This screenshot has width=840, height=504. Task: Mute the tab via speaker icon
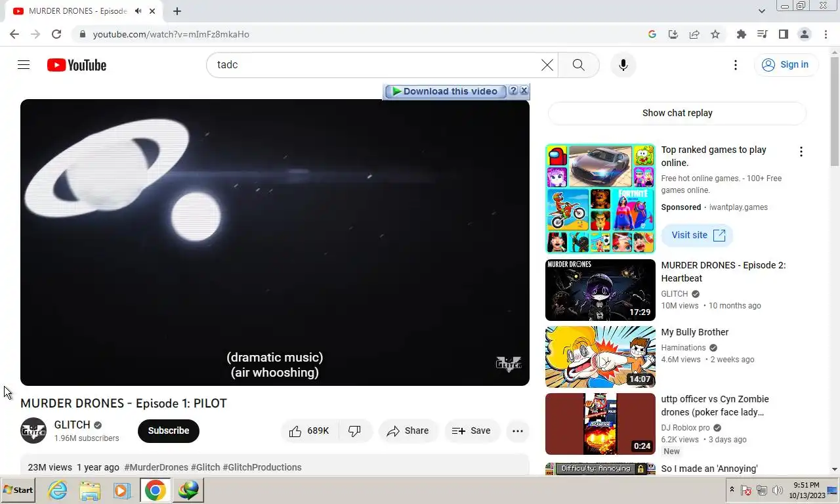pos(138,11)
